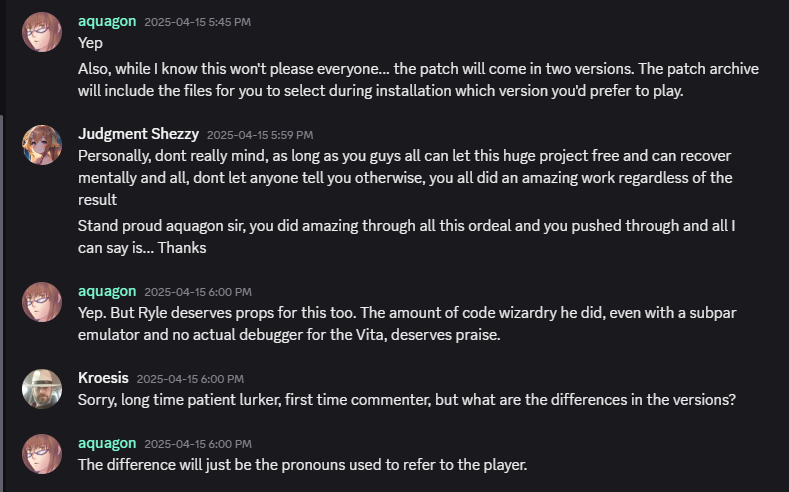Viewport: 789px width, 492px height.
Task: Click the vertical scrollbar on the left edge
Action: coord(2,303)
